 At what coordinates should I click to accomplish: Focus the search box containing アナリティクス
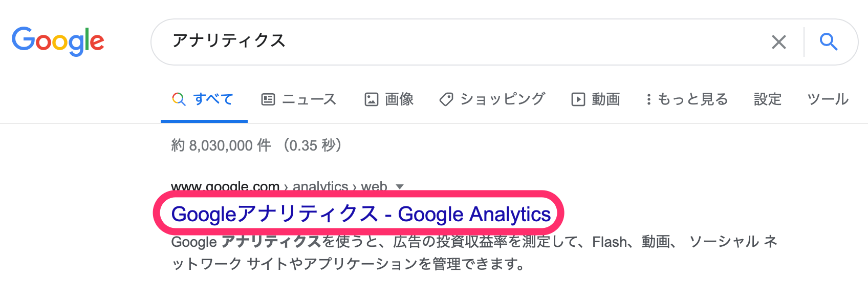(x=461, y=41)
